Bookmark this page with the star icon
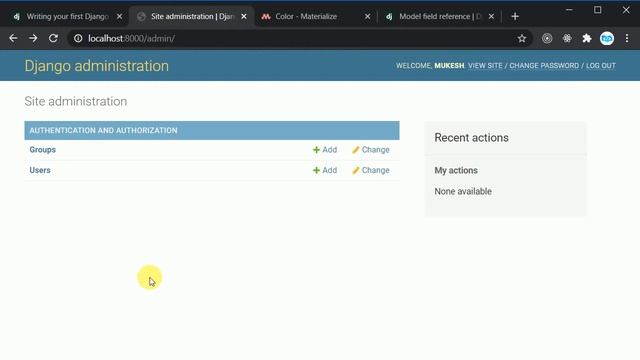The image size is (640, 360). 522,38
